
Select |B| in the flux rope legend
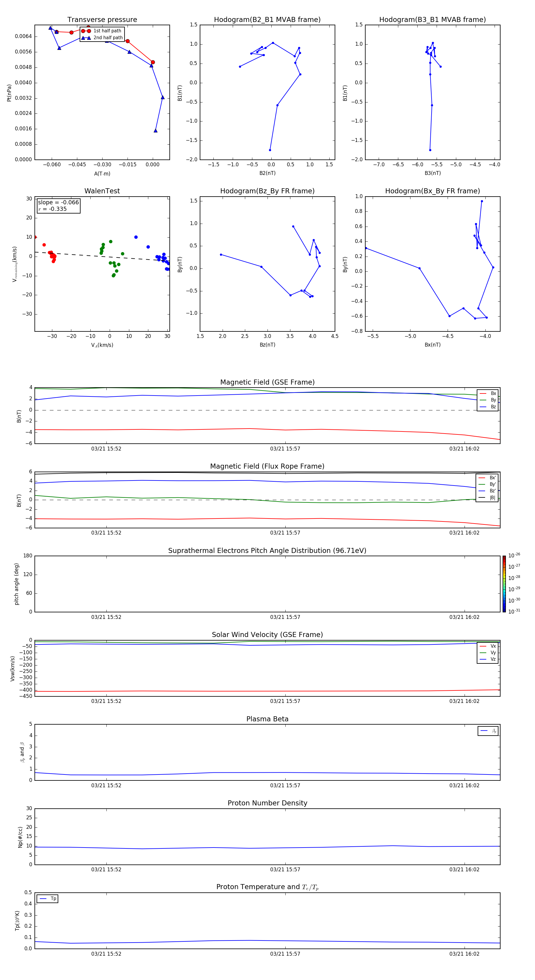point(487,498)
